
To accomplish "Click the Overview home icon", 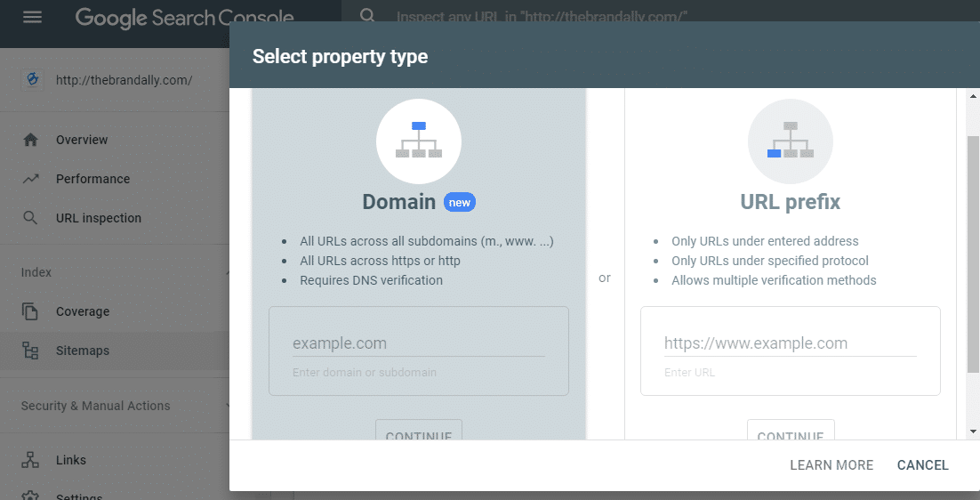I will (30, 140).
